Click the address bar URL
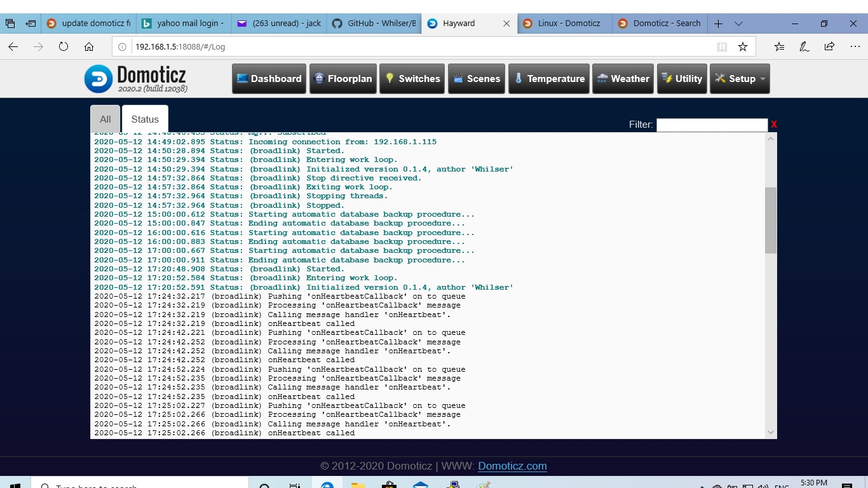Screen dimensions: 868x488 (180, 46)
